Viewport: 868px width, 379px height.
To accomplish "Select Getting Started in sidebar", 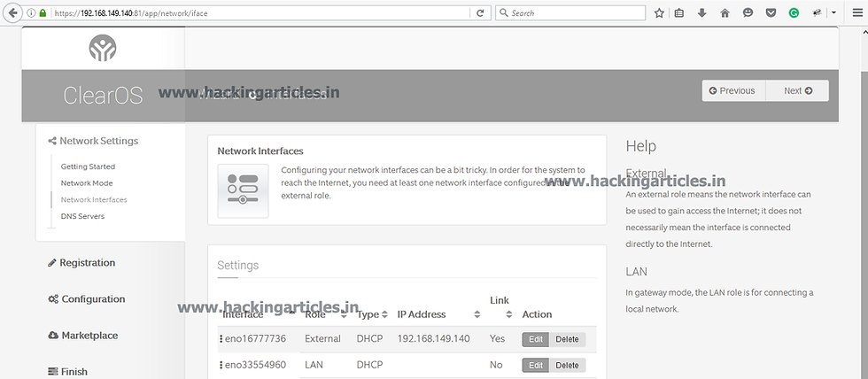I will click(x=88, y=166).
